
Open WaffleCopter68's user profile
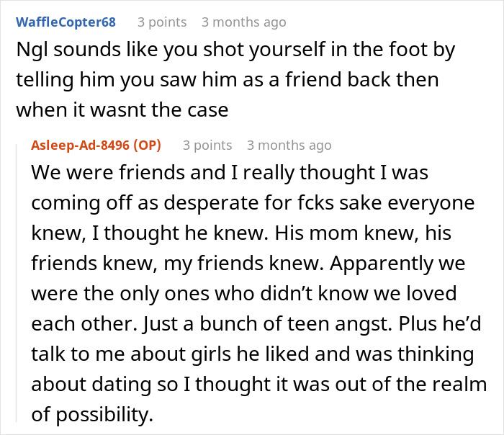(66, 22)
